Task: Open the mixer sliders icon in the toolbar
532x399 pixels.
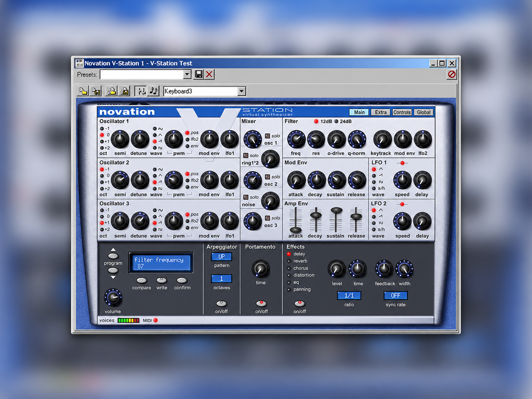Action: [x=141, y=91]
